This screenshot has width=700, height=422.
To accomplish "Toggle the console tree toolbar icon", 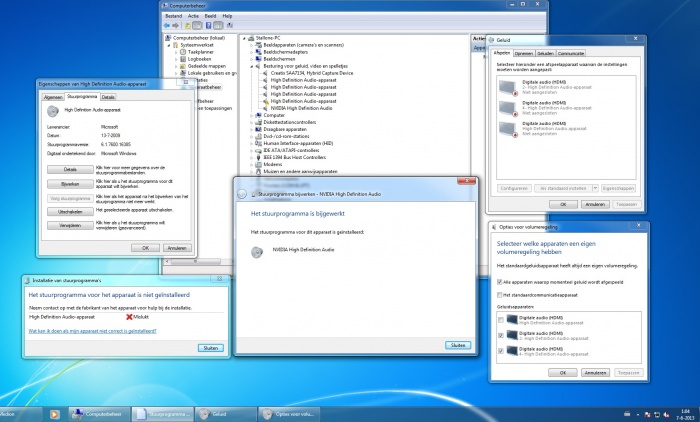I will coord(197,25).
